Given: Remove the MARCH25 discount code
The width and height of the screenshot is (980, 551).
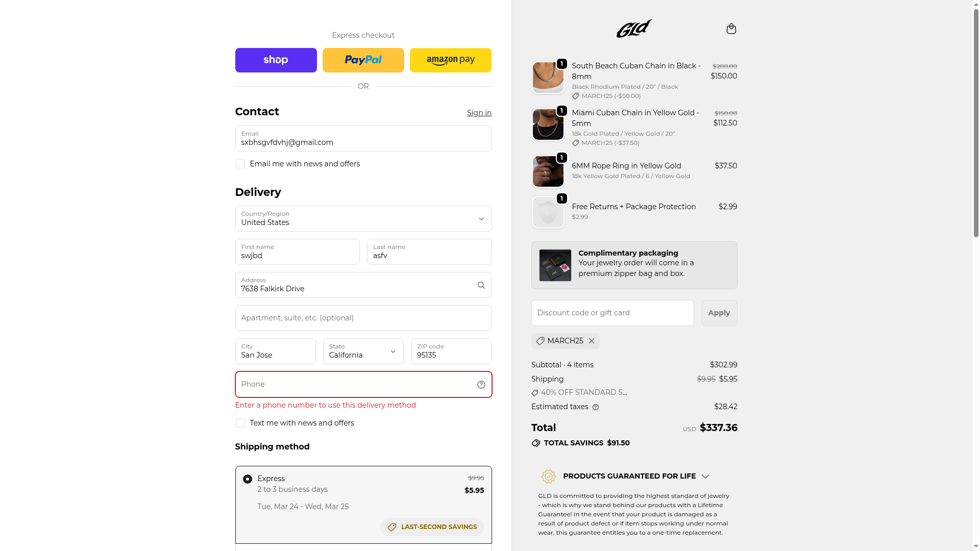Looking at the screenshot, I should pyautogui.click(x=592, y=341).
